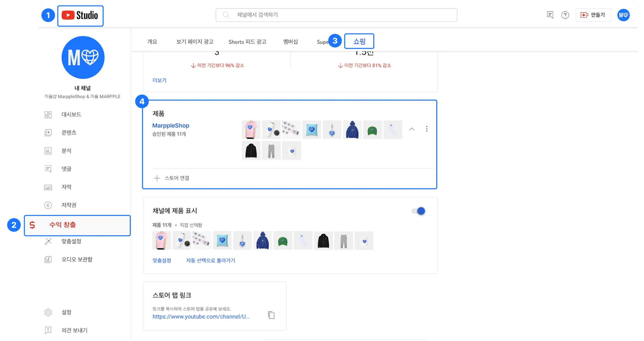Open the 댓글 comments section

67,169
